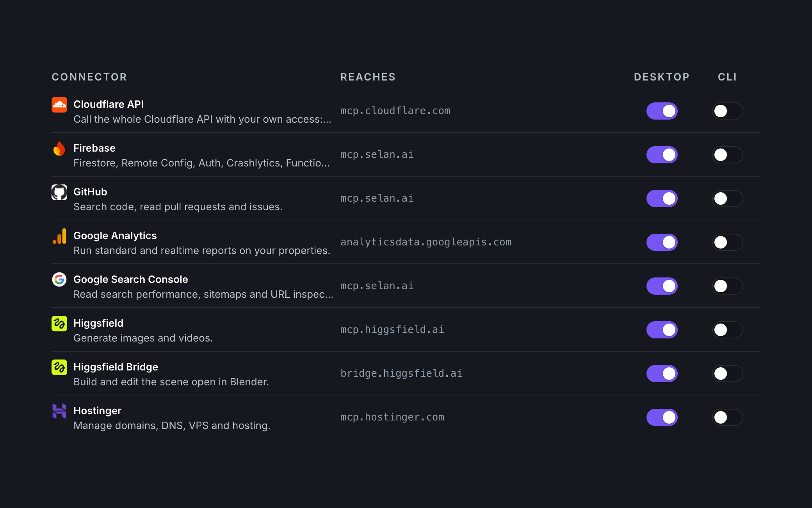Click the Hostinger H logo icon
Viewport: 812px width, 508px height.
(59, 411)
